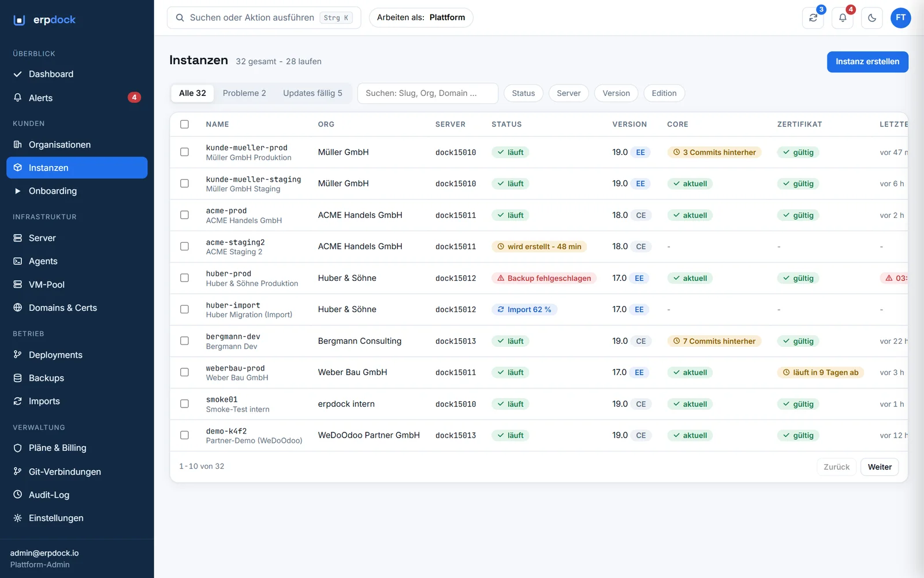This screenshot has height=578, width=924.
Task: Open the FT user avatar menu
Action: point(901,18)
